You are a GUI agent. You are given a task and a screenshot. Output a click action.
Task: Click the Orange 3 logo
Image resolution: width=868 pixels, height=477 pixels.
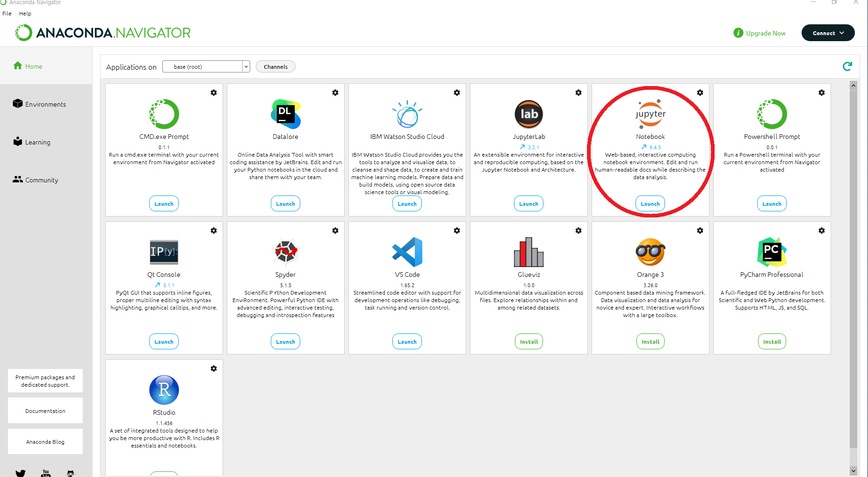[x=651, y=252]
